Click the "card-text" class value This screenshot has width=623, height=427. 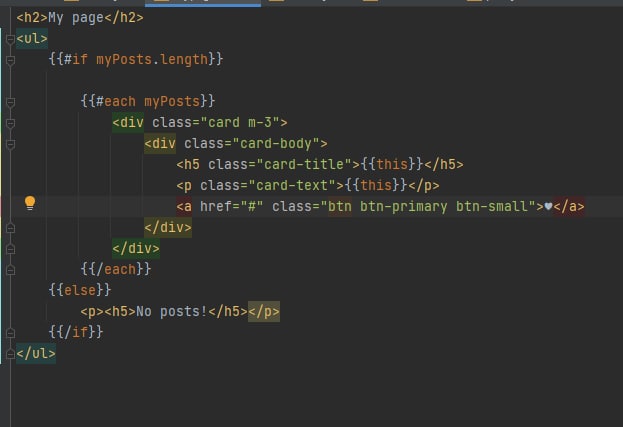pyautogui.click(x=292, y=185)
